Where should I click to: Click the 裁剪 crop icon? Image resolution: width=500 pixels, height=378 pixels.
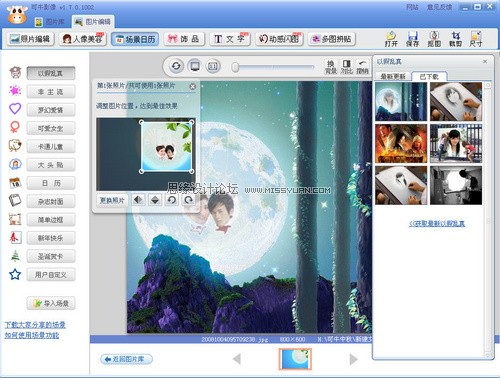pyautogui.click(x=455, y=39)
